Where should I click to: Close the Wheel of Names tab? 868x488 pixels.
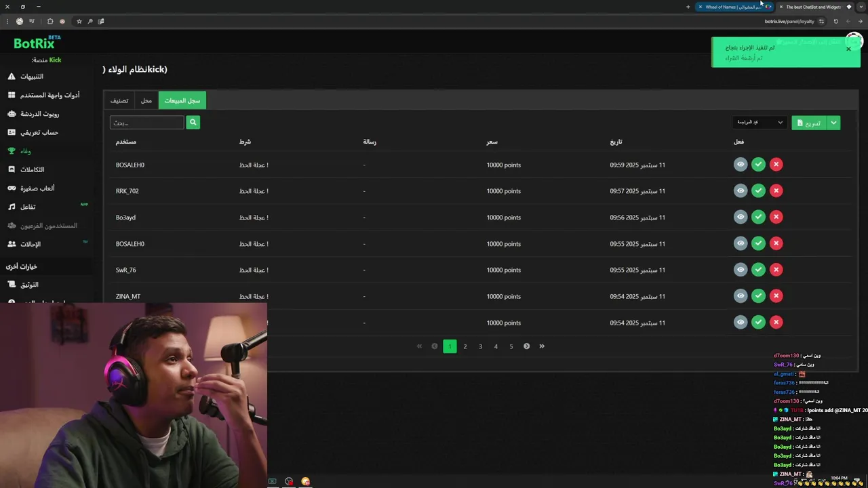pos(701,7)
